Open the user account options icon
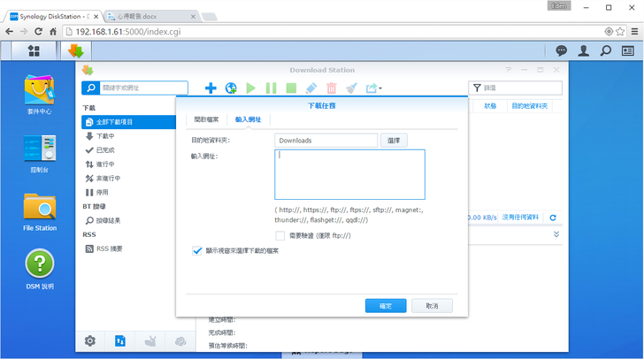The image size is (644, 359). point(583,51)
